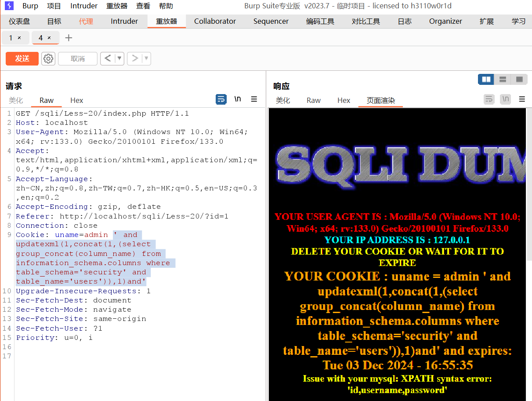Switch to 对比工具 comparer tab
Viewport: 532px width, 401px height.
click(x=366, y=21)
